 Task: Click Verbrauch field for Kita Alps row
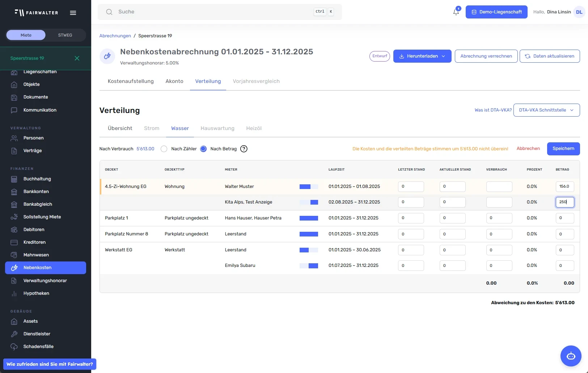click(499, 202)
